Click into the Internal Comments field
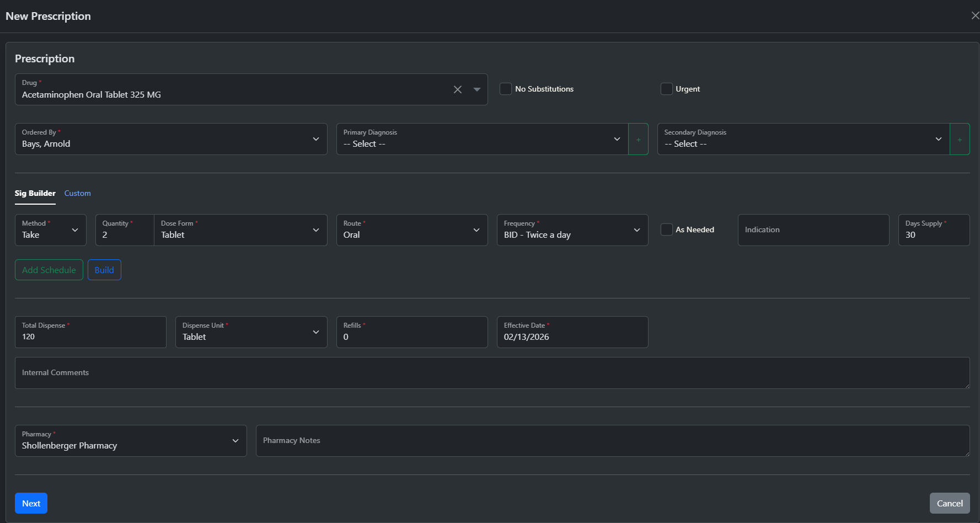 click(491, 373)
